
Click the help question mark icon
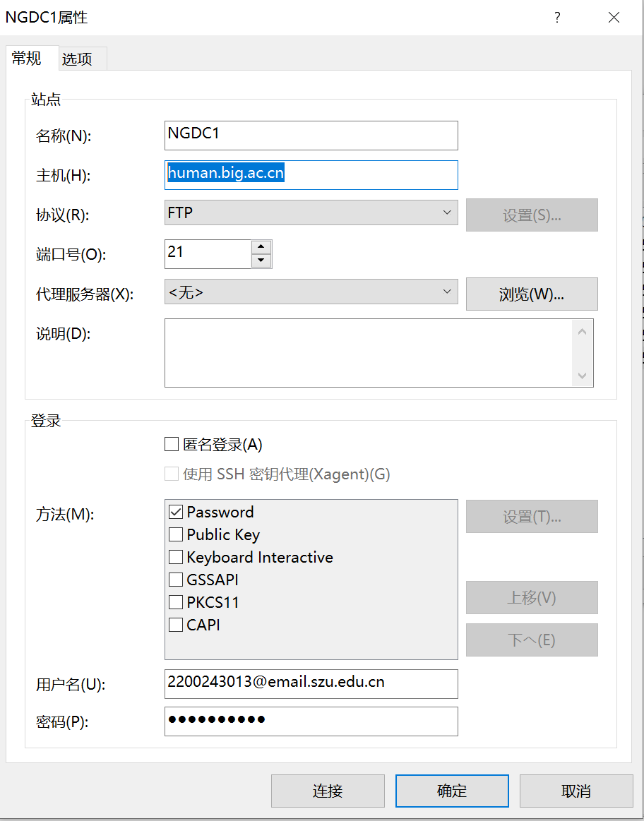pyautogui.click(x=557, y=18)
